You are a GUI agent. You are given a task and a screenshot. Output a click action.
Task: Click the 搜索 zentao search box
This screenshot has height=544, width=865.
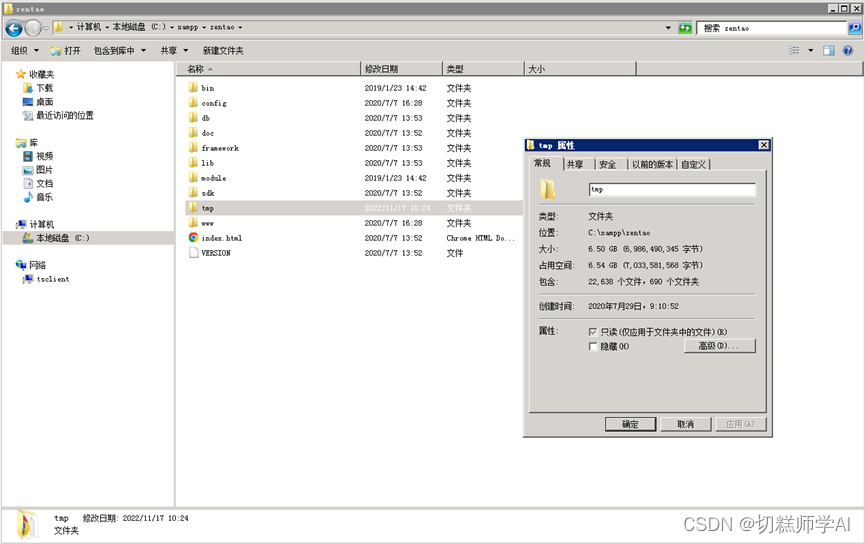point(772,28)
